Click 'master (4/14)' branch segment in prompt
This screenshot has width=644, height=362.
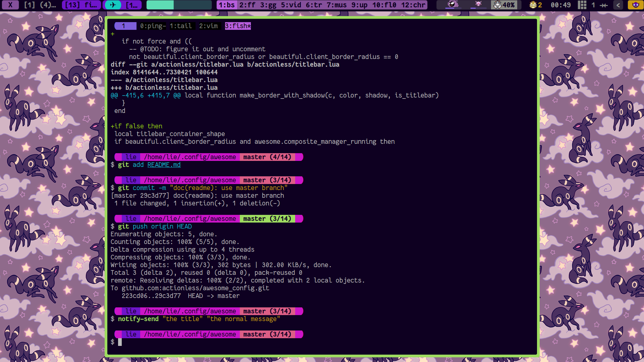[267, 157]
